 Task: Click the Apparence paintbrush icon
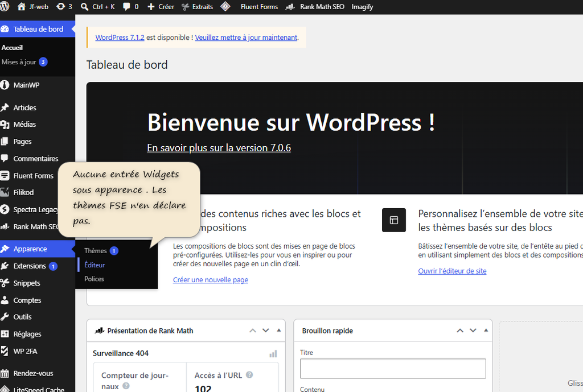(5, 249)
